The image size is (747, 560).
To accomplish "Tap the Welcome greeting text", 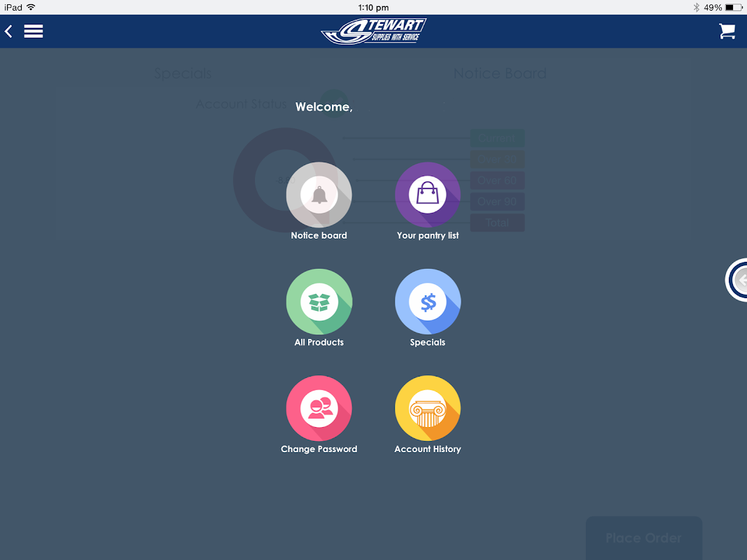I will pos(324,106).
